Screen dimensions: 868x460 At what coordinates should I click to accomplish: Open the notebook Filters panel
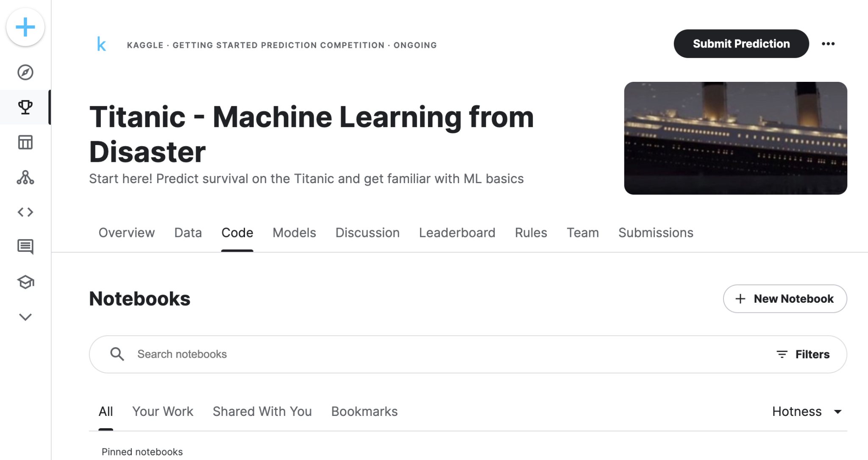[803, 354]
